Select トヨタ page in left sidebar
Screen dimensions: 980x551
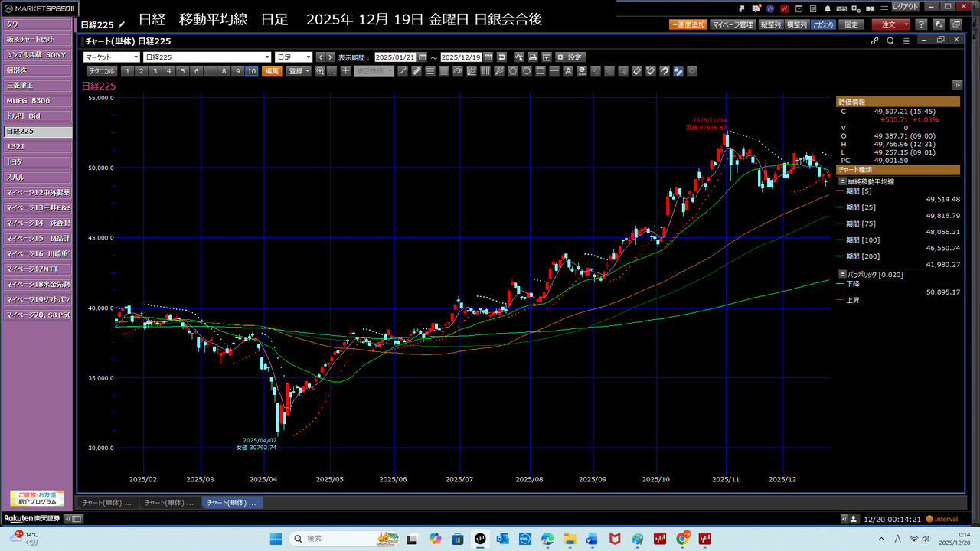[37, 162]
